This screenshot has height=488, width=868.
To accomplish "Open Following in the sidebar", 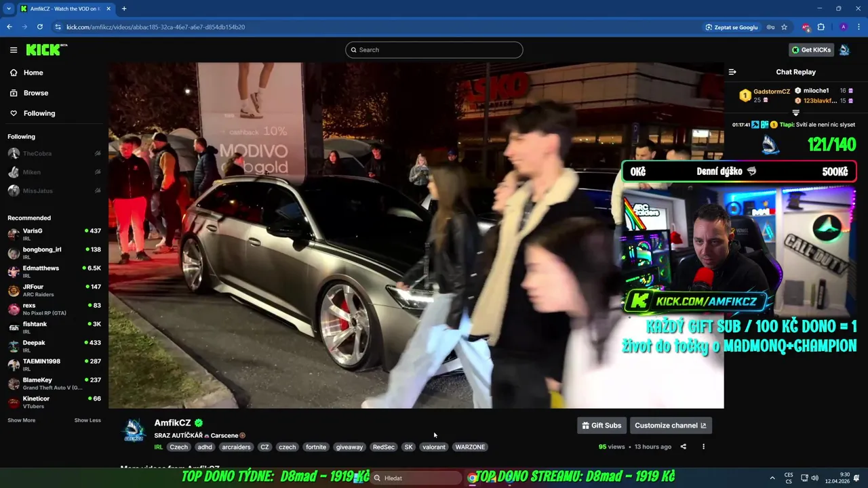I will [x=39, y=113].
